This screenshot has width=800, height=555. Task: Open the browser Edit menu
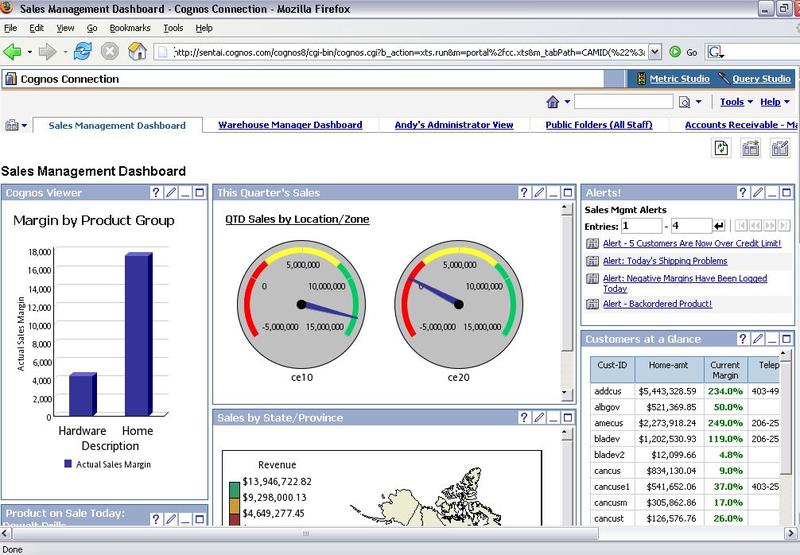coord(36,28)
